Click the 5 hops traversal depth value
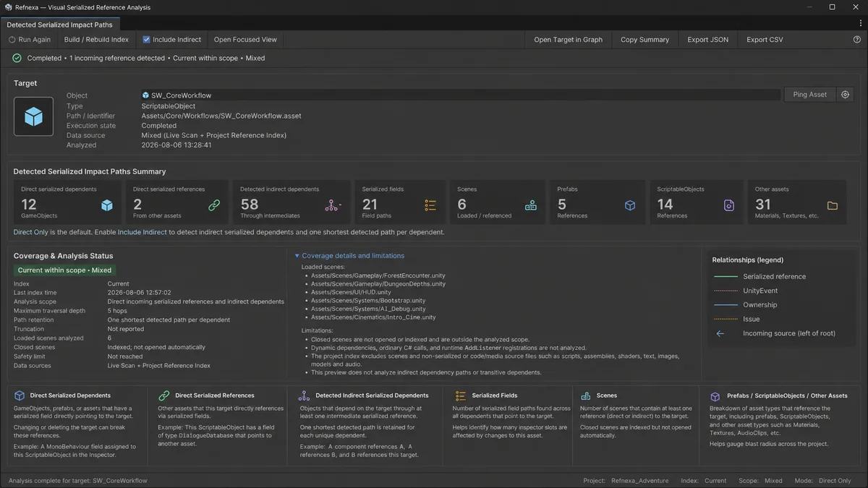 tap(118, 311)
